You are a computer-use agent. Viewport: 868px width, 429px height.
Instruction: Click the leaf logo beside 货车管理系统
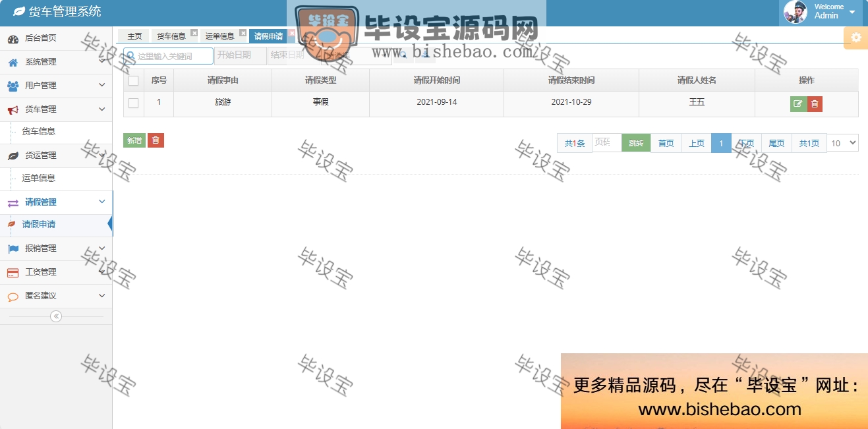coord(19,12)
